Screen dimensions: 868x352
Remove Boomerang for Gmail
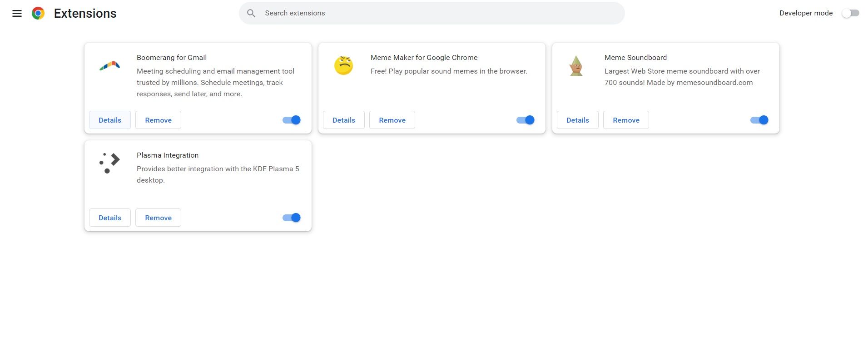click(158, 120)
